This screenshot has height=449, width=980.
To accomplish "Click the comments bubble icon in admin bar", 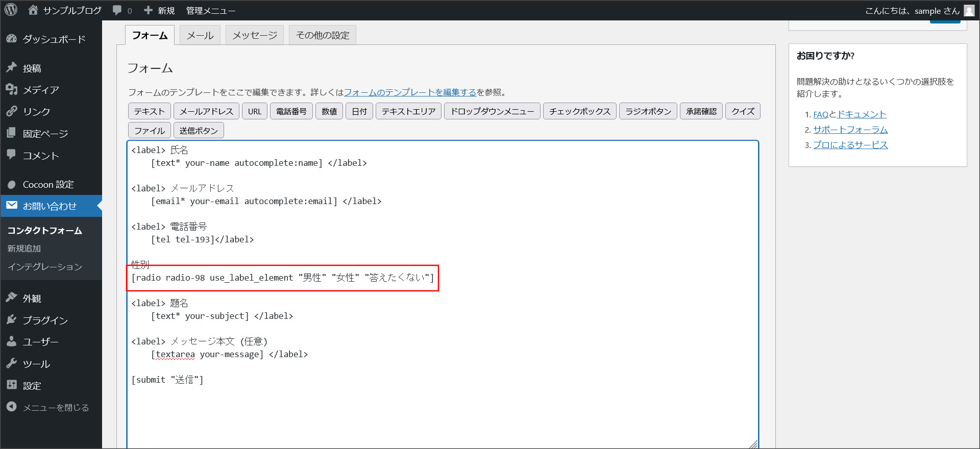I will (117, 10).
